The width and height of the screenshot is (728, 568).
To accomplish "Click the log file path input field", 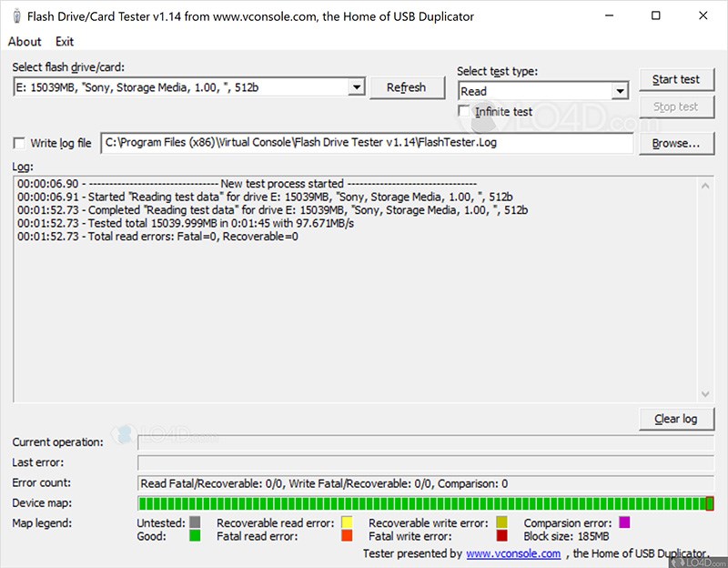I will [x=367, y=143].
